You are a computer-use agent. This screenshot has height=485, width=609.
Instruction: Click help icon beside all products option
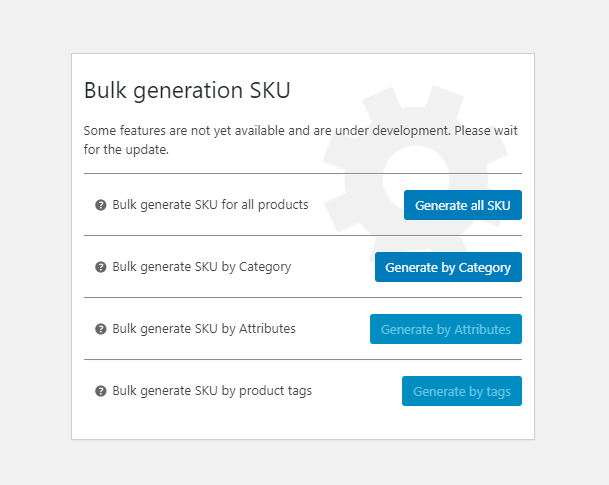click(x=101, y=205)
